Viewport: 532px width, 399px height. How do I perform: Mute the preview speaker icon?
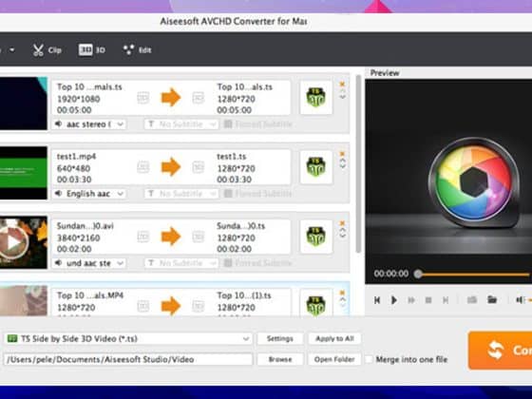tap(520, 300)
